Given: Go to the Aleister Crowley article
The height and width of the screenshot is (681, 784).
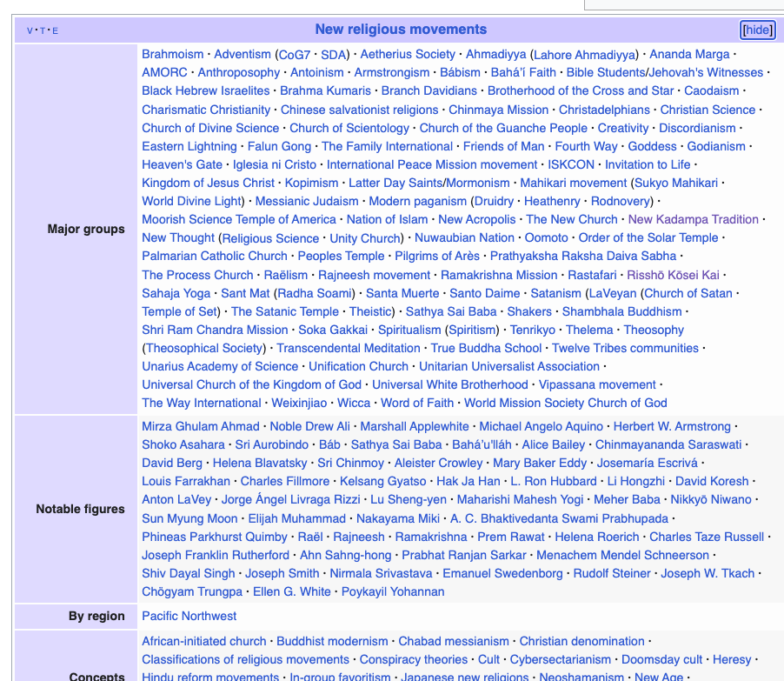Looking at the screenshot, I should tap(438, 463).
